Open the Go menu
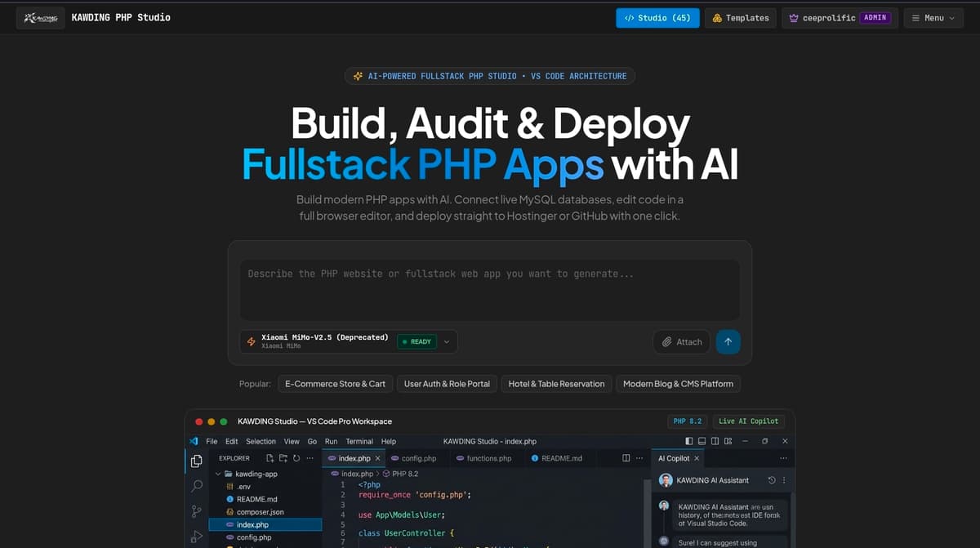 [312, 441]
